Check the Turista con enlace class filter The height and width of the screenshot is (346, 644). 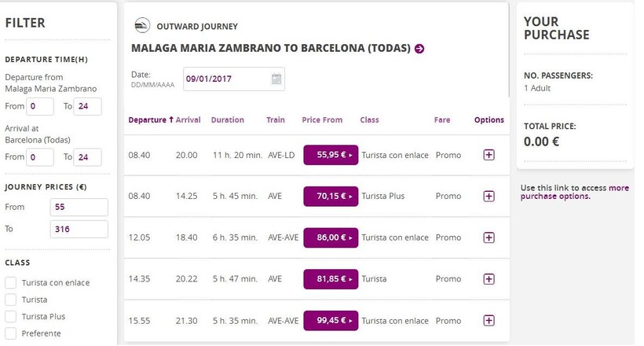(11, 283)
